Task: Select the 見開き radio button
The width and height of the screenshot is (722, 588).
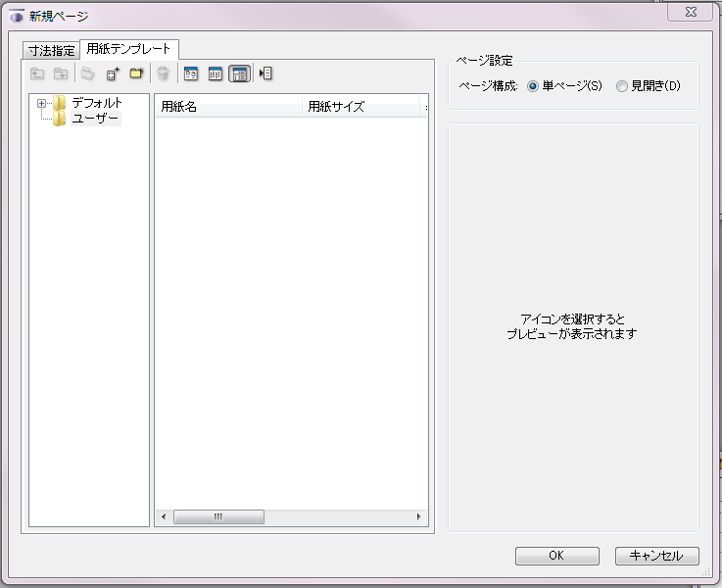Action: 622,86
